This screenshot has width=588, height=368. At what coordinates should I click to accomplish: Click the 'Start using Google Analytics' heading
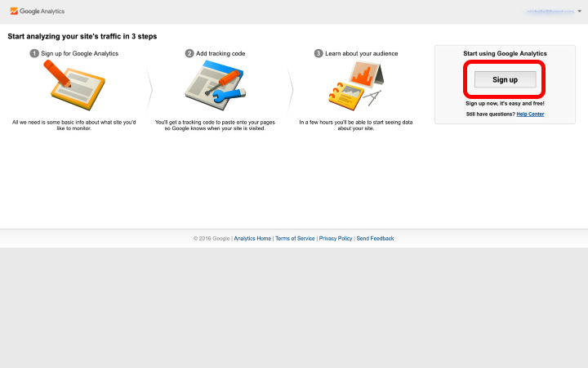point(505,53)
